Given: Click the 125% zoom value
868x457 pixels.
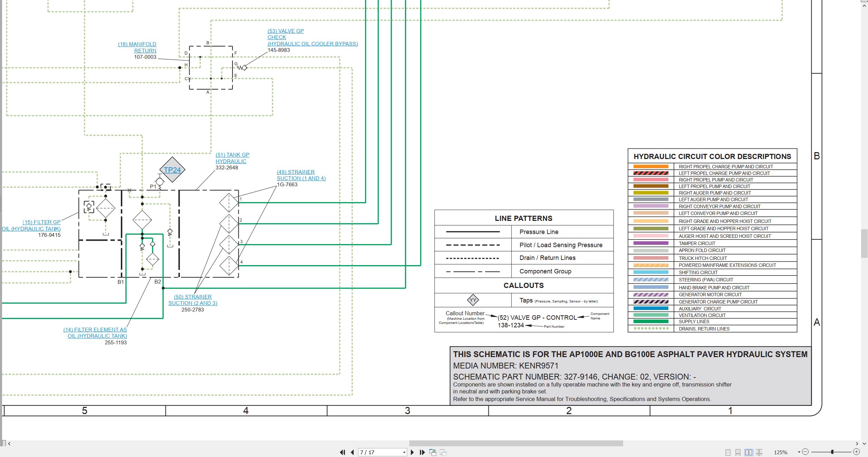Looking at the screenshot, I should point(781,452).
